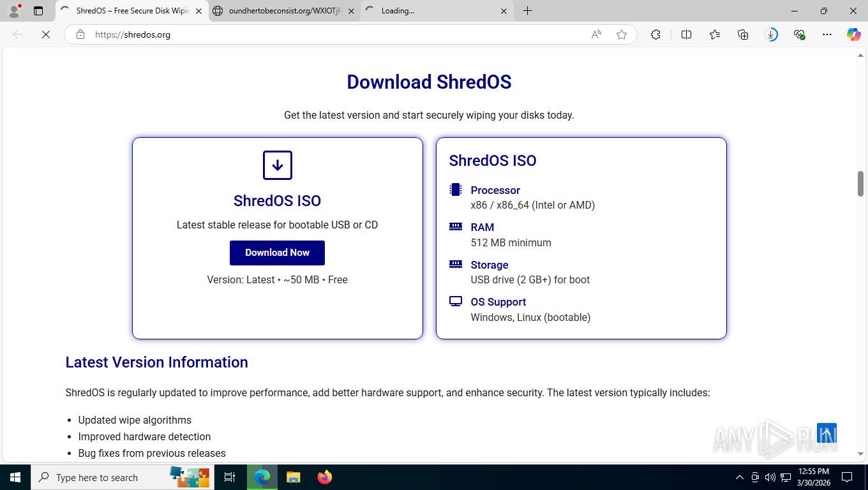Open the volume speaker icon
Screen dimensions: 868x490
770,477
